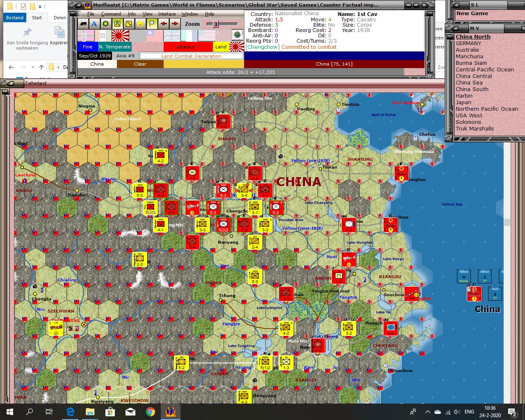Open the Windows Start menu
The height and width of the screenshot is (420, 525).
pos(10,412)
